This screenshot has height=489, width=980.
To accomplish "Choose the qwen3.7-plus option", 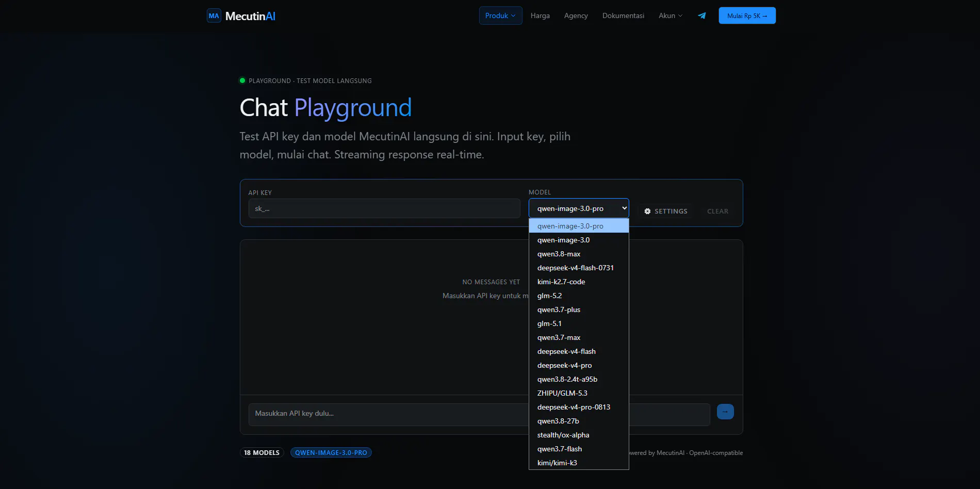I will [579, 309].
